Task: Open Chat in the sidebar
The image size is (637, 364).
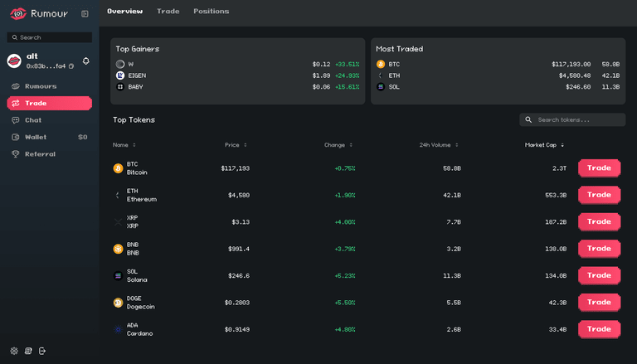Action: (33, 120)
